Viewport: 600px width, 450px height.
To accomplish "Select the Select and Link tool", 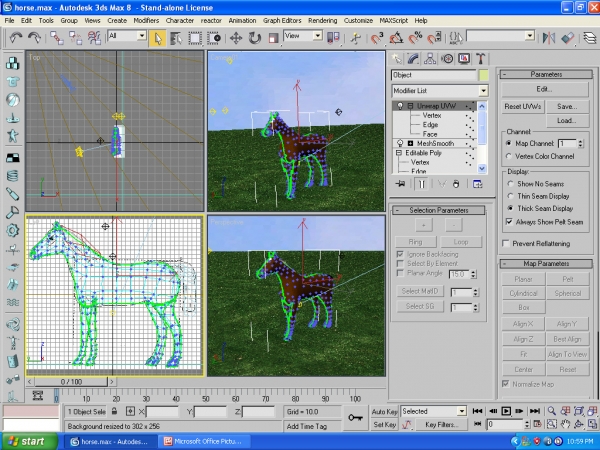I will 57,38.
